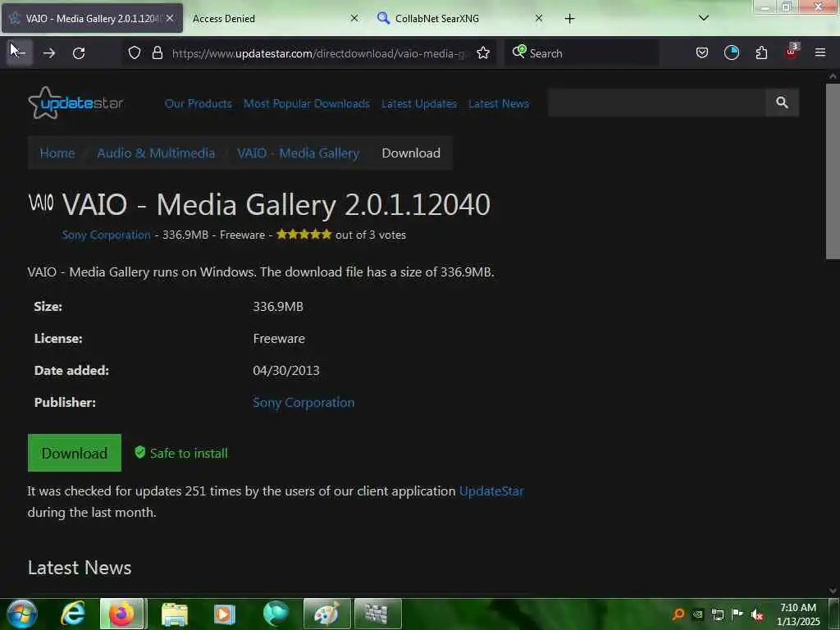Click the muted volume tray icon
The height and width of the screenshot is (630, 840).
(757, 614)
